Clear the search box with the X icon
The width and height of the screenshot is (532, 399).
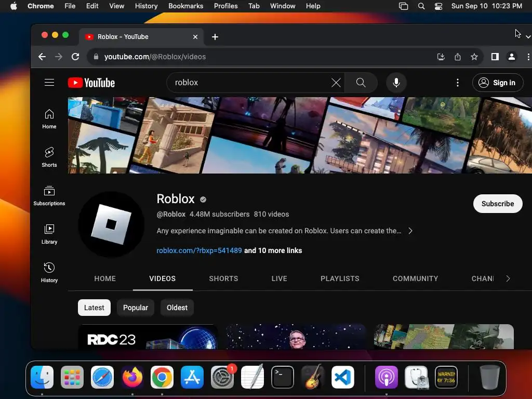coord(336,83)
